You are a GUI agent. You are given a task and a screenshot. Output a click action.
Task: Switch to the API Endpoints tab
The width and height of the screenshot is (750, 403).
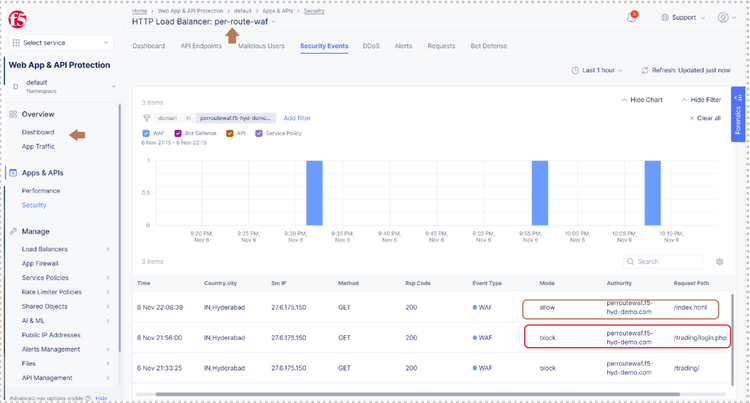coord(201,46)
